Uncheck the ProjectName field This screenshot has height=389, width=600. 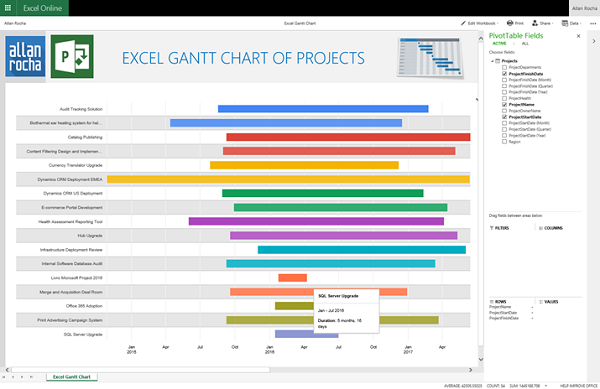pos(504,104)
